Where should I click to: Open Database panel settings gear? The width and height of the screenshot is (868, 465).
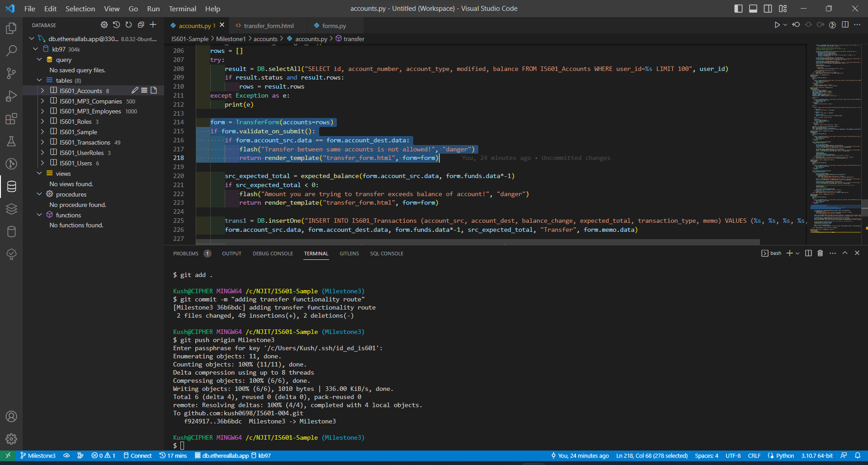point(104,25)
